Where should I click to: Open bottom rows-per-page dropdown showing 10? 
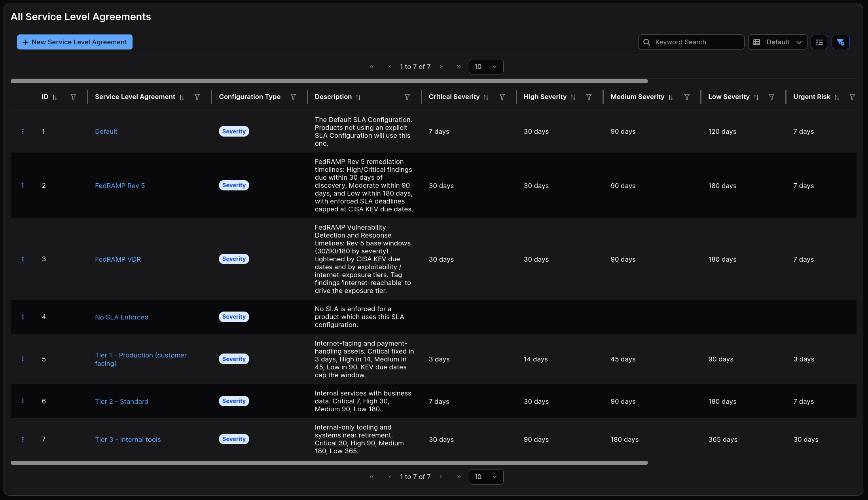[486, 477]
